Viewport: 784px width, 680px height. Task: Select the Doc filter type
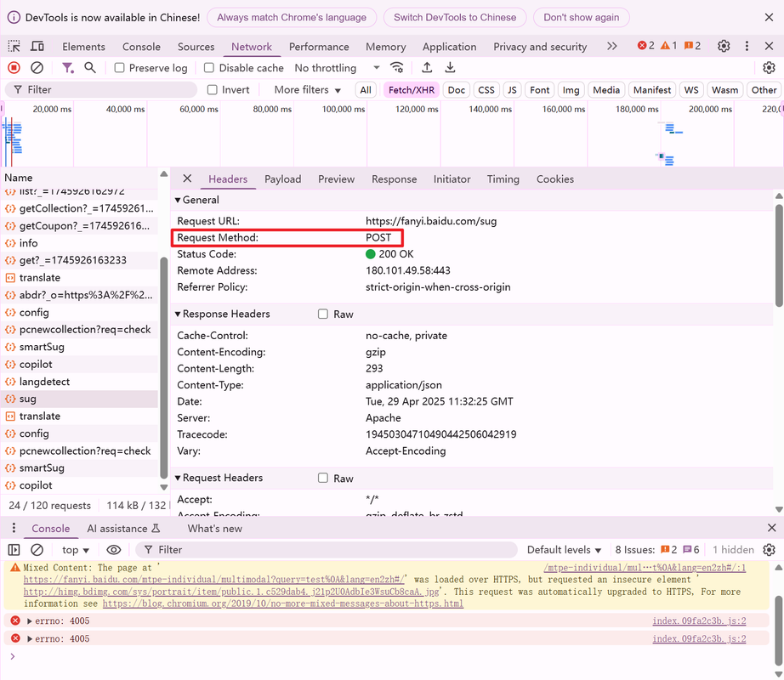click(456, 90)
